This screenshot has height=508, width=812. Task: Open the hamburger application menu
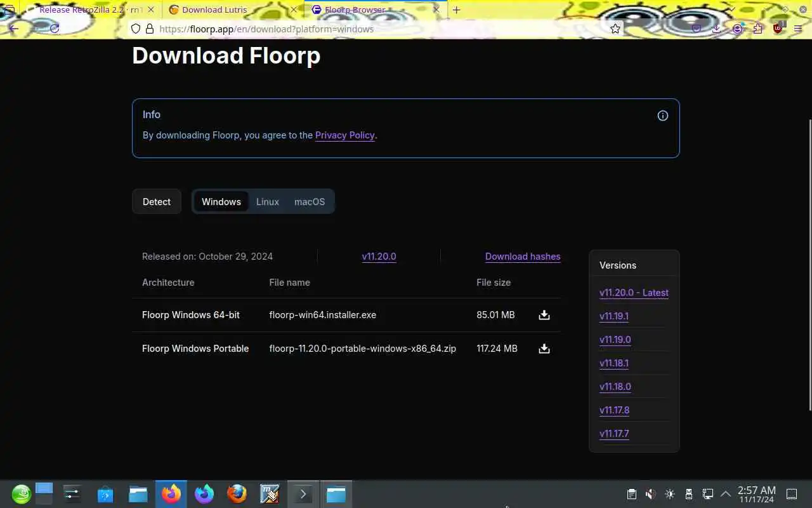pos(798,29)
